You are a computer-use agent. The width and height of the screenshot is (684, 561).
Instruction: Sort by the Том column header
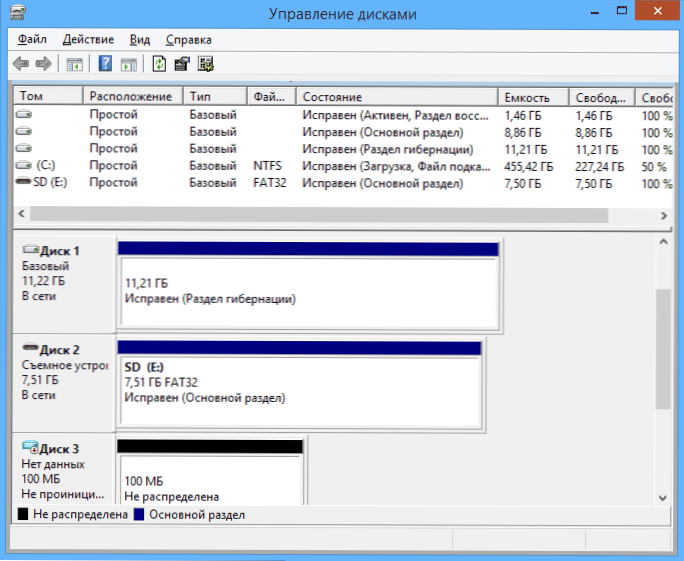48,96
